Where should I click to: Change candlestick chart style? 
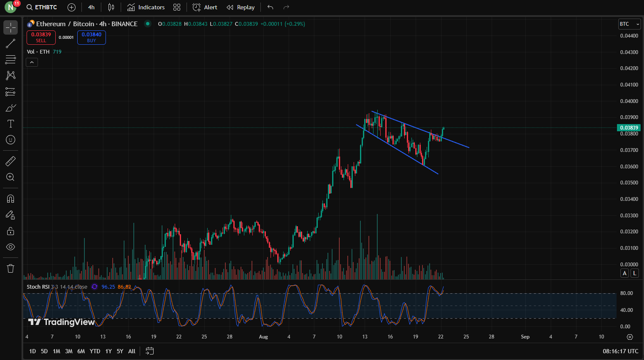[x=111, y=7]
